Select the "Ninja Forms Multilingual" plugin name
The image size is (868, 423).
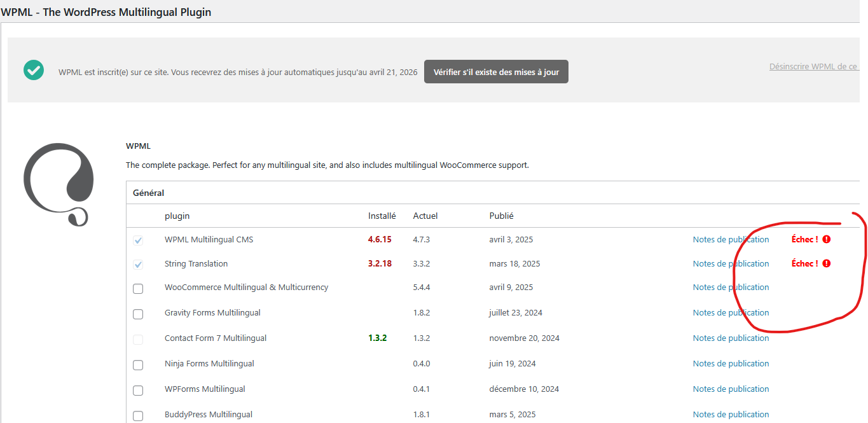click(x=209, y=364)
